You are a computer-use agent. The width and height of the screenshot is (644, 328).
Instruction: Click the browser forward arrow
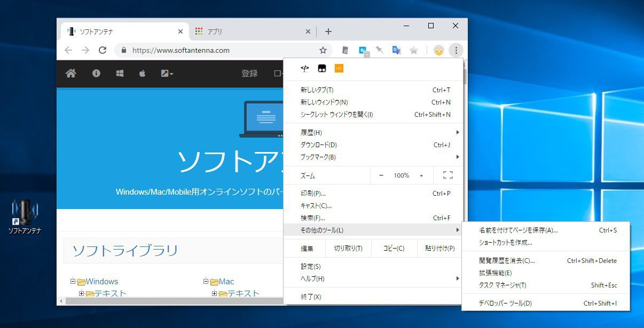pyautogui.click(x=85, y=50)
